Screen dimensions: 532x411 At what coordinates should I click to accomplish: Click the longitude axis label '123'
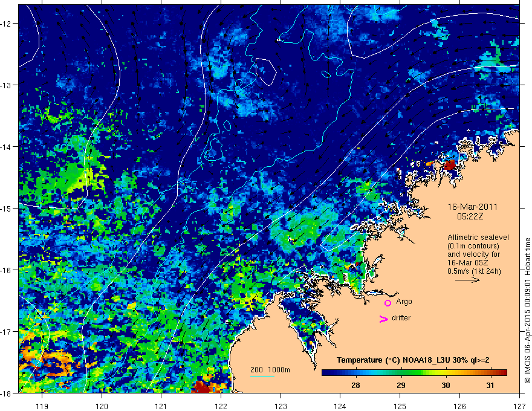pos(281,406)
